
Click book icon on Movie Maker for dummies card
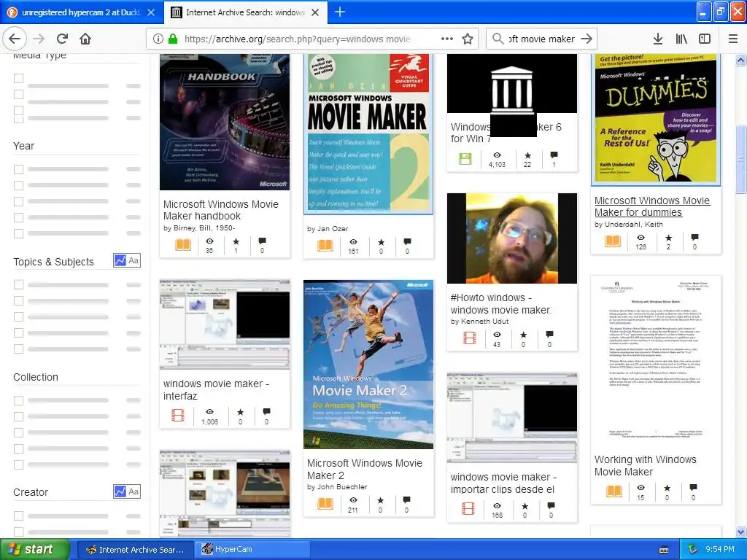[613, 241]
